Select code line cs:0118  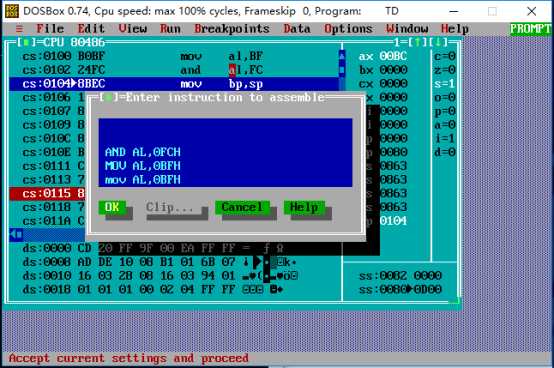coord(48,207)
